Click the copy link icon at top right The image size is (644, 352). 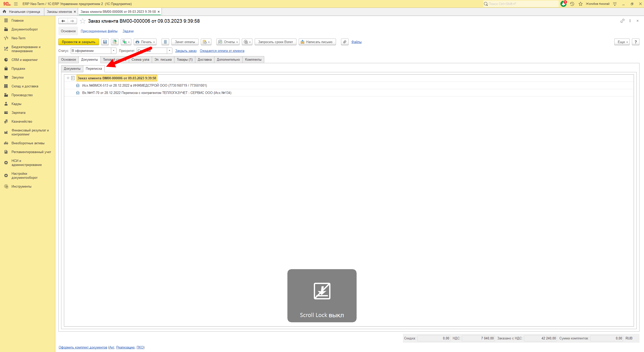pos(622,21)
